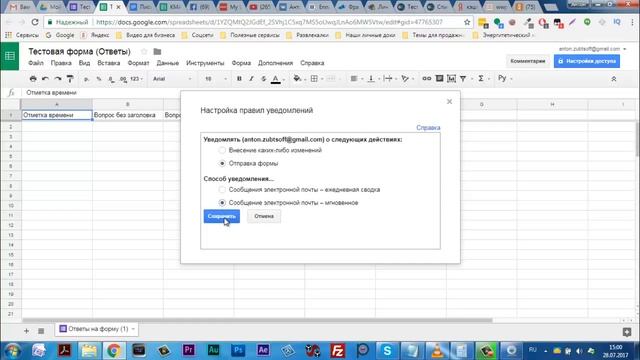Click the filter funnel icon
Screen dimensions: 640x360
pyautogui.click(x=463, y=78)
